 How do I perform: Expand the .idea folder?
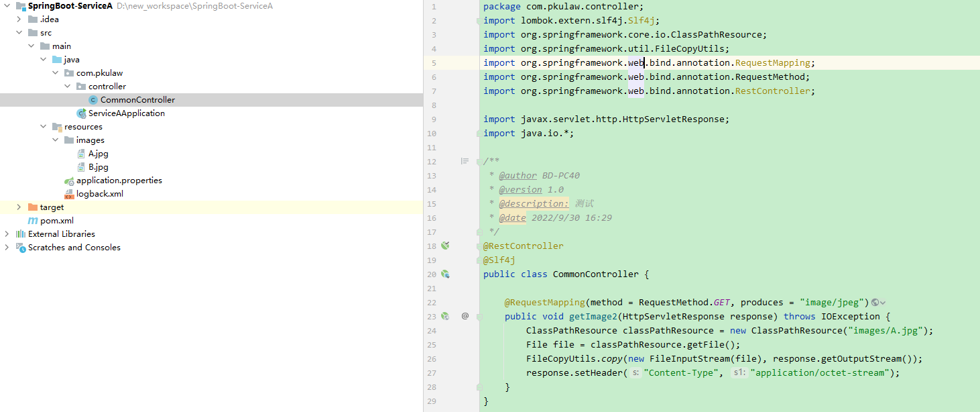pyautogui.click(x=19, y=19)
